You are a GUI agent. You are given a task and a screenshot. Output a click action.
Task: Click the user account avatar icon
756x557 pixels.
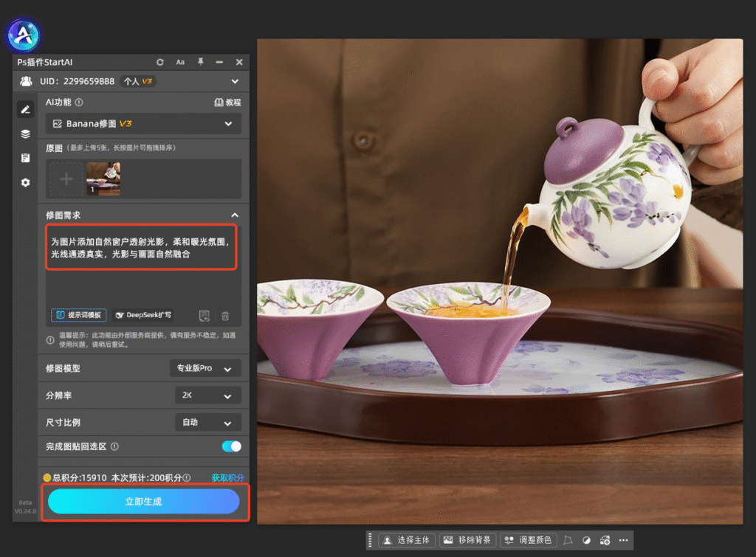(26, 81)
